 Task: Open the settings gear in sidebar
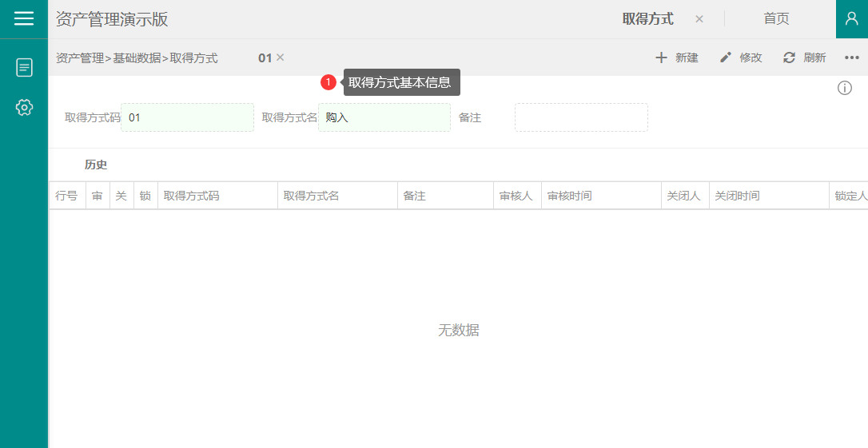[x=24, y=107]
